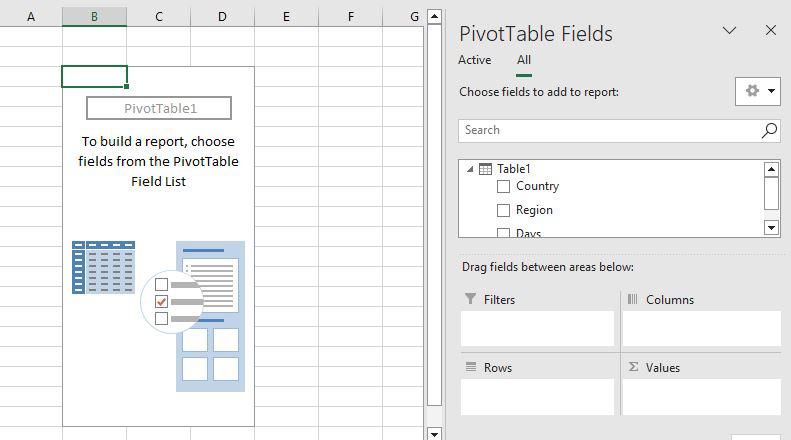Screen dimensions: 791x440
Task: Select column D header
Action: [x=222, y=16]
